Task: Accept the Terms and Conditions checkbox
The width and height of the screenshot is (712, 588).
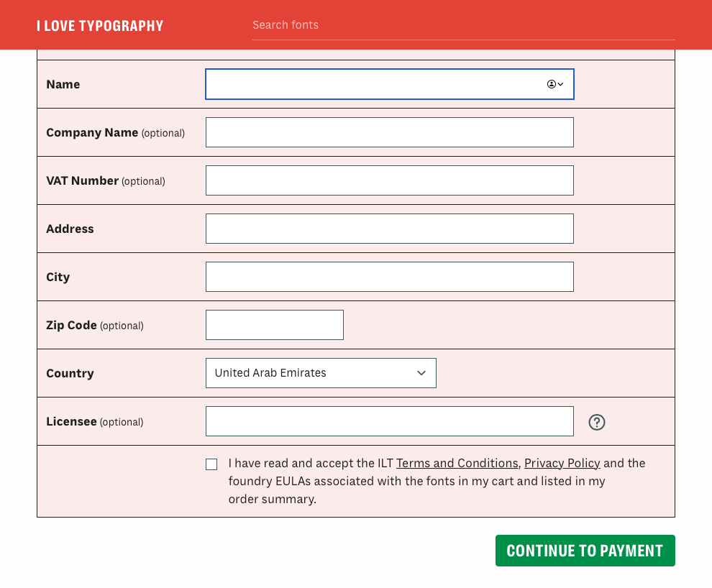Action: click(211, 464)
